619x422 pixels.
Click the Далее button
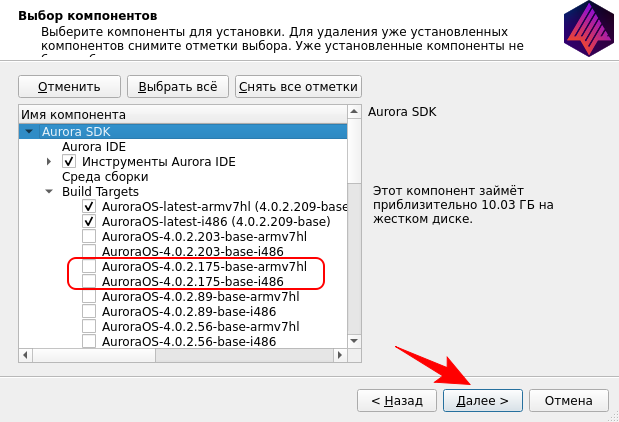point(482,400)
